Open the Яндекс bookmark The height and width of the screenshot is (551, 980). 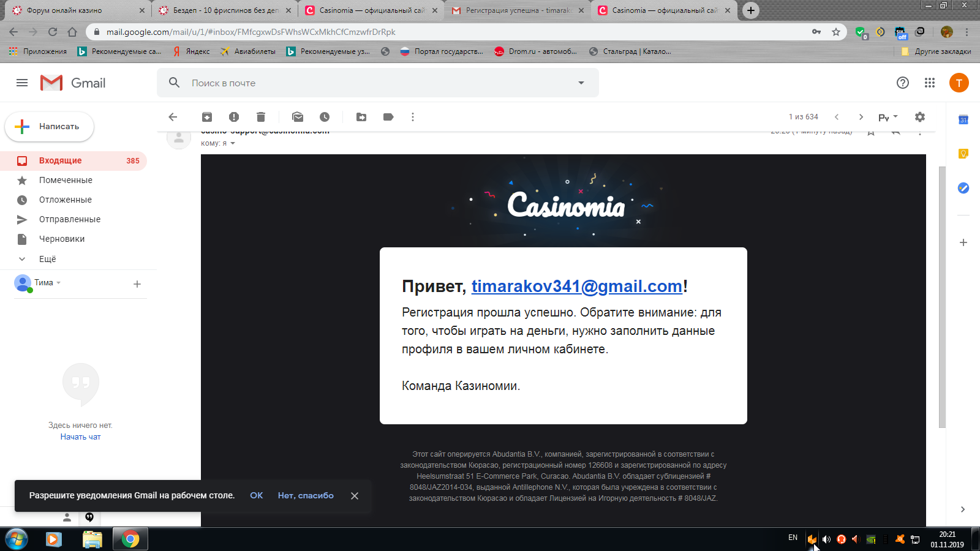click(191, 51)
